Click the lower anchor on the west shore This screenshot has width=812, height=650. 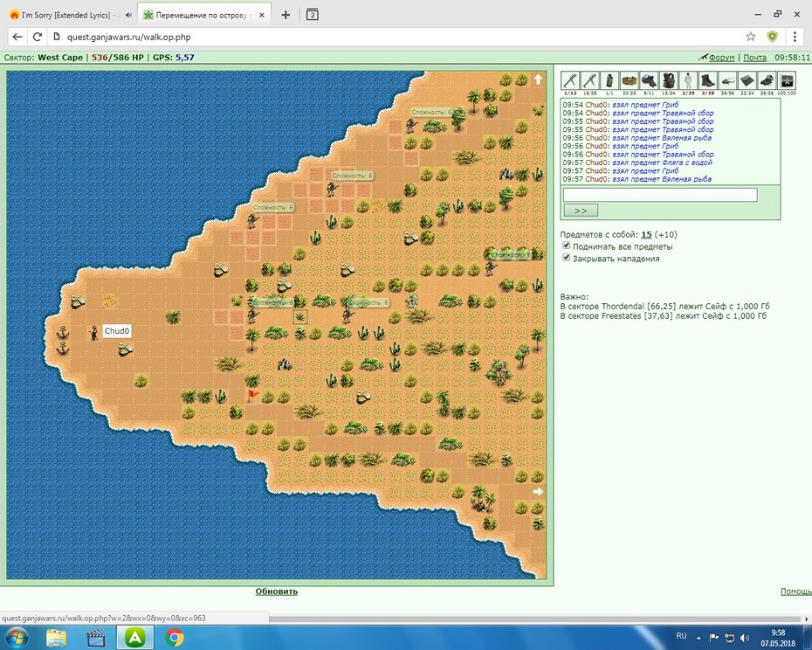(63, 348)
